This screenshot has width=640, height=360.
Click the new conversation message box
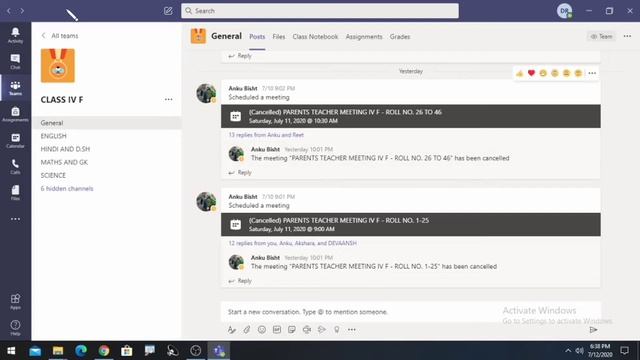pyautogui.click(x=411, y=312)
